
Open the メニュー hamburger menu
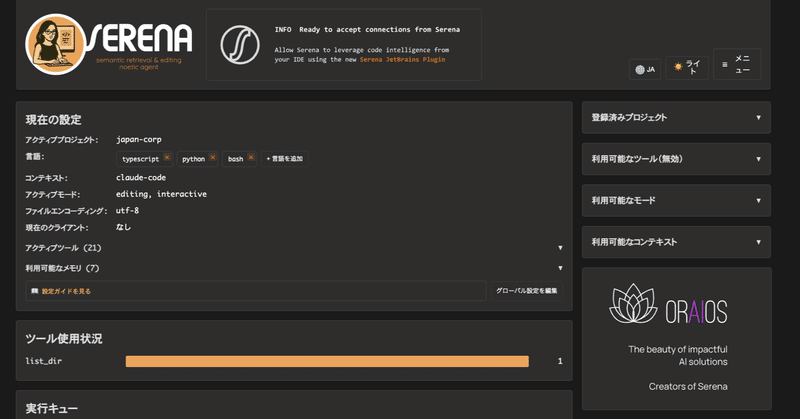tap(737, 64)
